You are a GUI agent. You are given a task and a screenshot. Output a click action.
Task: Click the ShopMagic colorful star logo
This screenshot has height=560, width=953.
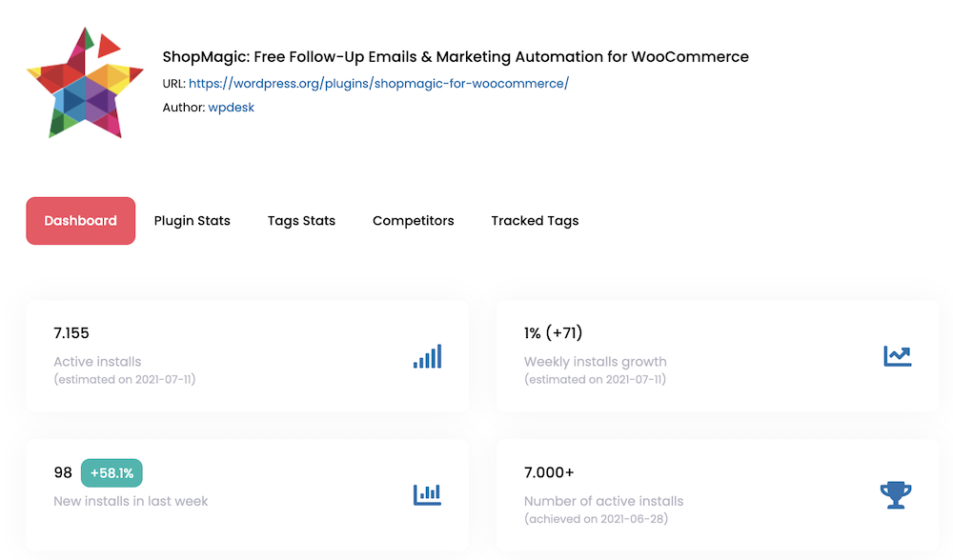85,83
